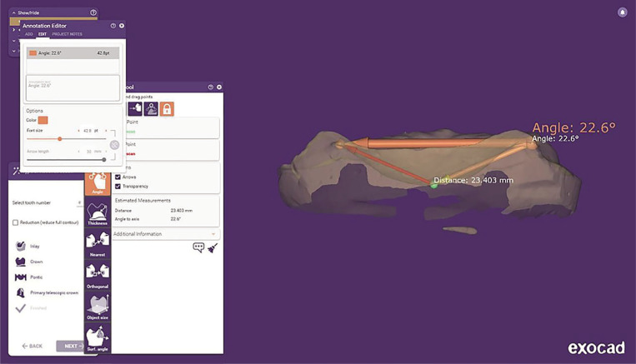Switch to the Add tab
This screenshot has height=364, width=636.
[x=28, y=33]
